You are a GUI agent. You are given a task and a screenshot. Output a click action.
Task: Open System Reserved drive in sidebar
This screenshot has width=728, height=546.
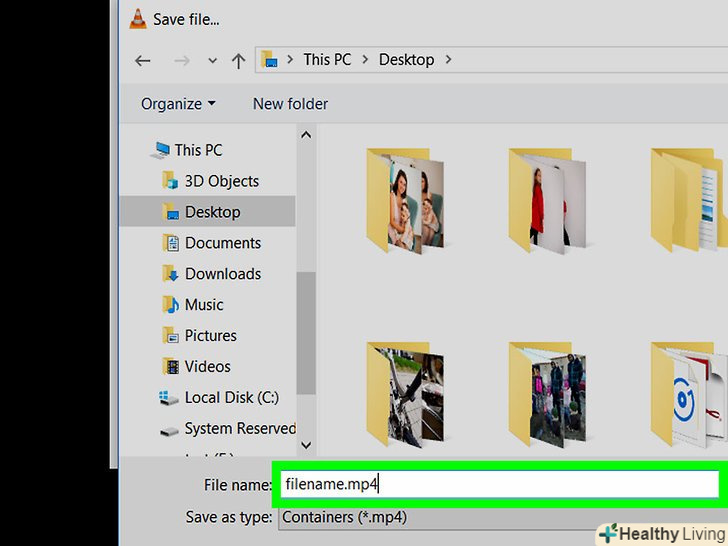coord(240,428)
